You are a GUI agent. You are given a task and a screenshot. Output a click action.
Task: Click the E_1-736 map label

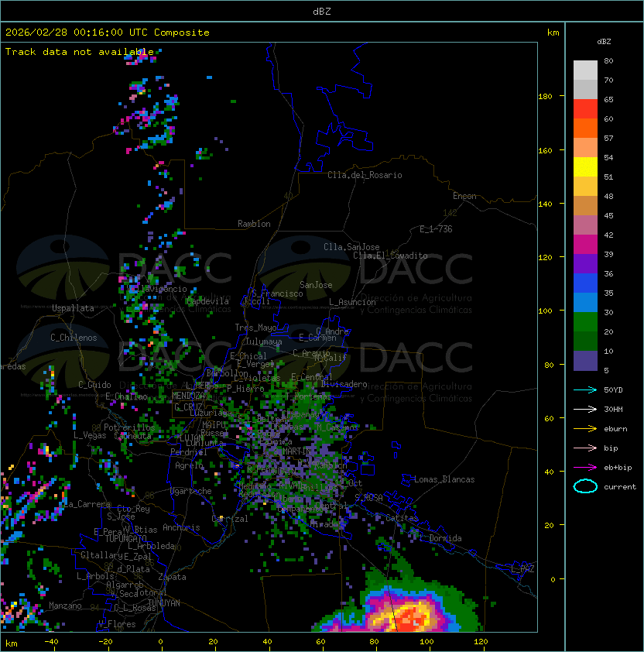point(436,229)
